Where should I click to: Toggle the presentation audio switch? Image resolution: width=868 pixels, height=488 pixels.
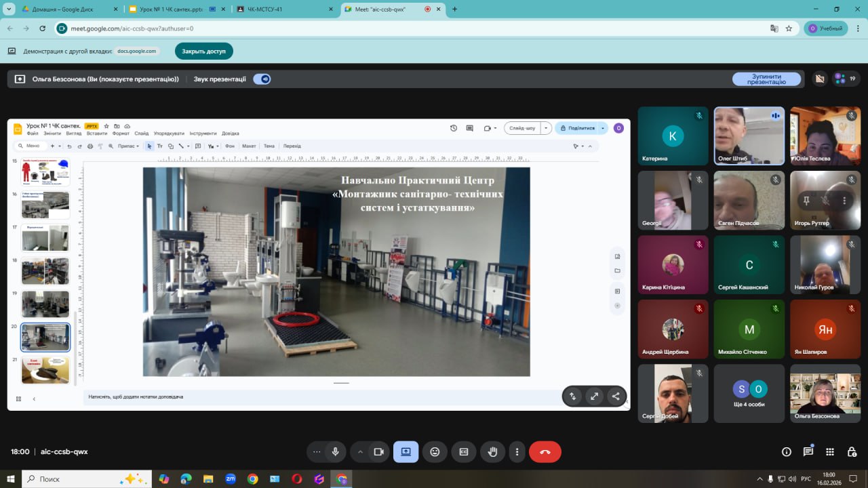coord(262,79)
